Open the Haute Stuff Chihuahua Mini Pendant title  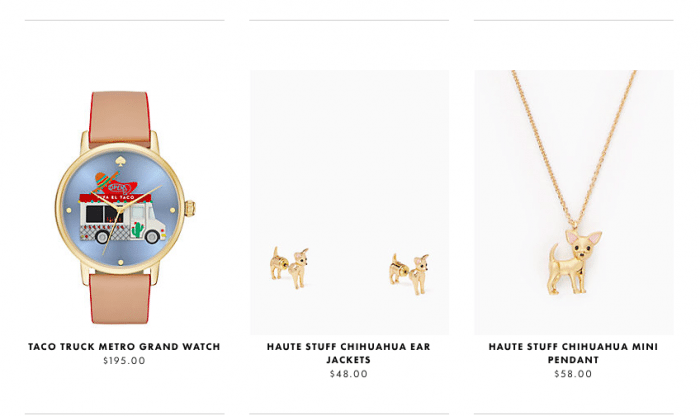(x=573, y=353)
